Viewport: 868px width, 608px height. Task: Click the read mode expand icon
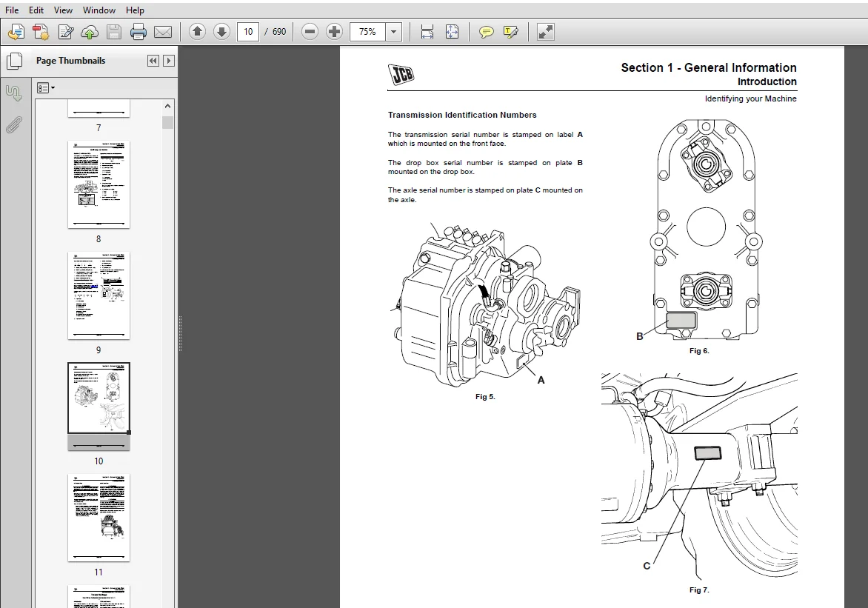click(545, 32)
